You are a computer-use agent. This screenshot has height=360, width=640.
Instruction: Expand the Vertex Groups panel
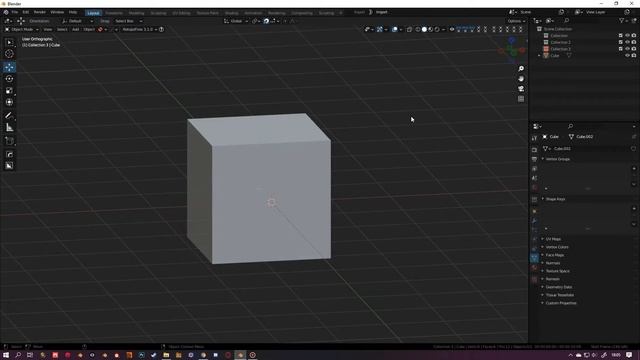pos(558,159)
